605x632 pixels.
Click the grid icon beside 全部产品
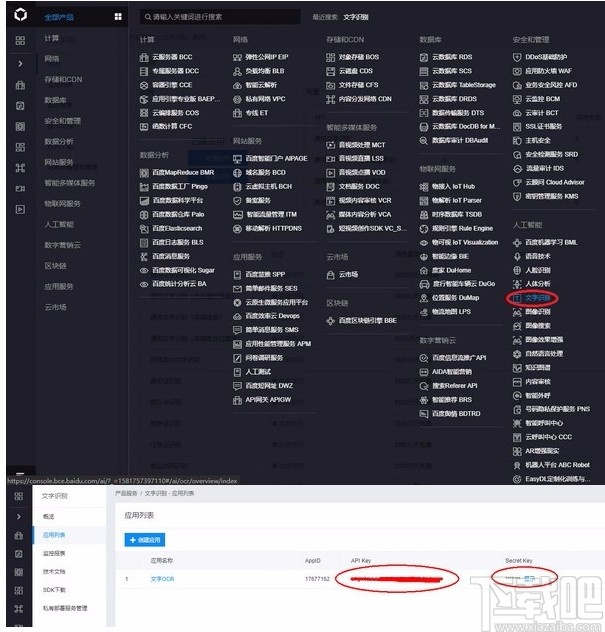[118, 17]
